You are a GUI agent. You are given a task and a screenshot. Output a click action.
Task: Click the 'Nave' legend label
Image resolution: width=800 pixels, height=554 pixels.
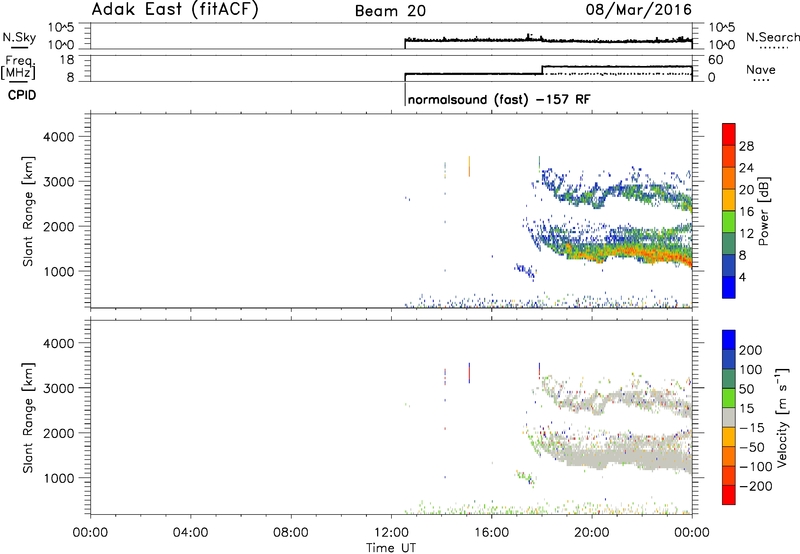click(x=761, y=70)
